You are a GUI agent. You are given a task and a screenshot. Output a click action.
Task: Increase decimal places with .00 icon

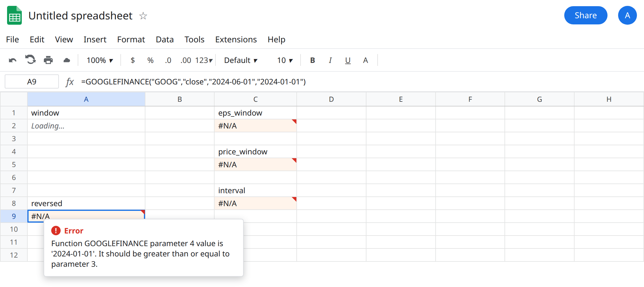click(186, 60)
